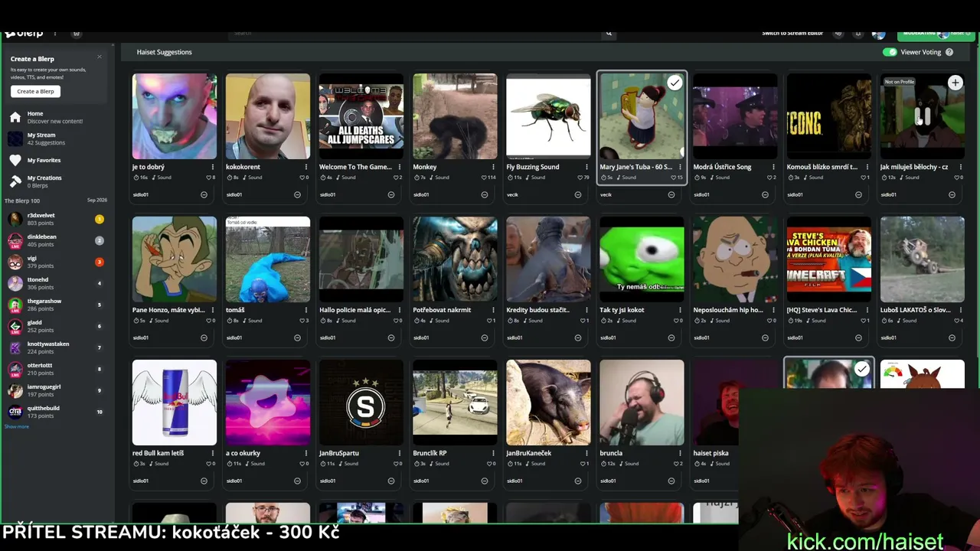Like 'je to dobrý' heart icon
980x551 pixels.
click(208, 178)
